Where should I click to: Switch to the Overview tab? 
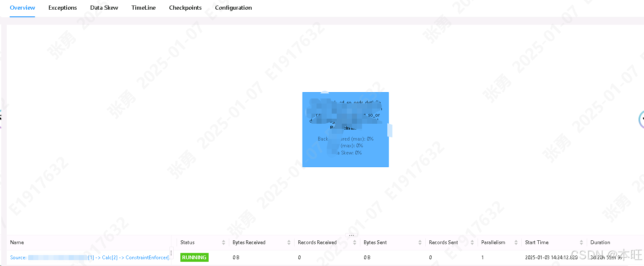22,8
